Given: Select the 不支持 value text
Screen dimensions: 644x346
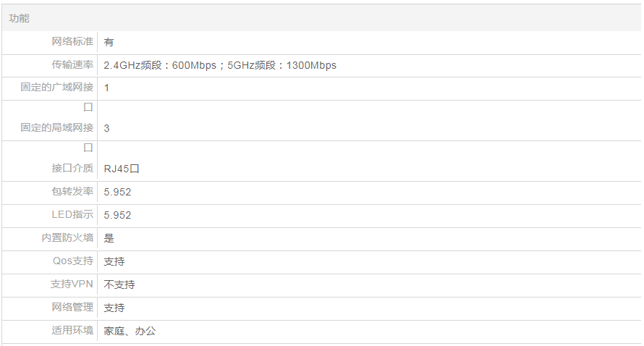Looking at the screenshot, I should click(x=119, y=284).
